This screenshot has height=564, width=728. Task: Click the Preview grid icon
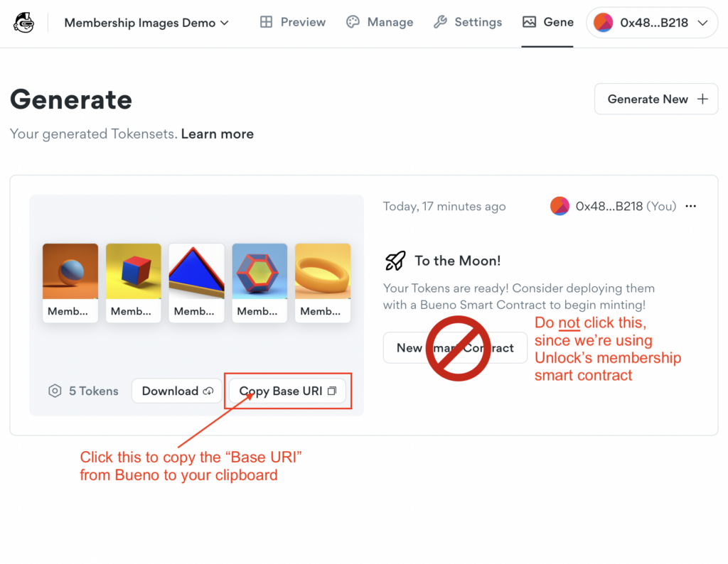pos(266,22)
